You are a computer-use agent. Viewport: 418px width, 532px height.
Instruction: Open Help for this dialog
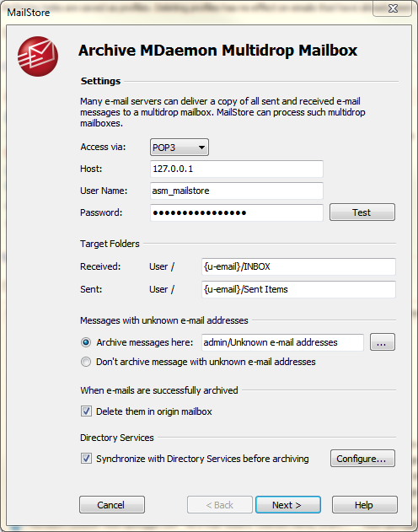(x=364, y=505)
